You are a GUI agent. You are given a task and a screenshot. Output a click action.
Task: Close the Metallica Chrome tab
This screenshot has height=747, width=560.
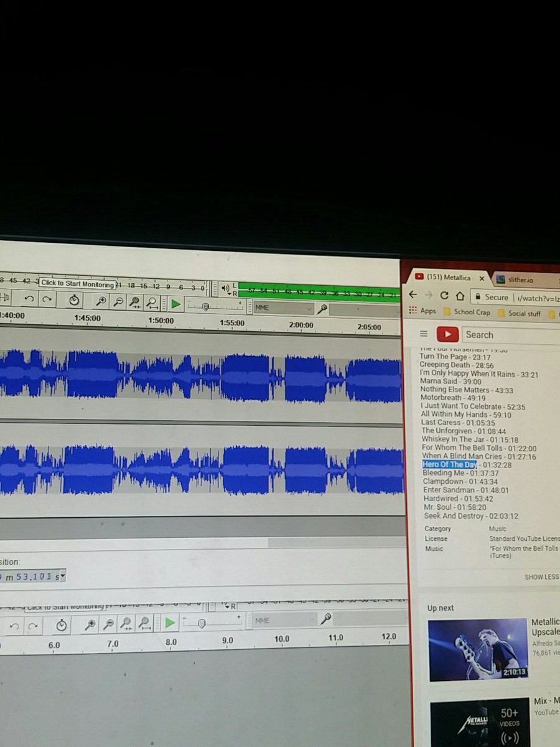[482, 278]
